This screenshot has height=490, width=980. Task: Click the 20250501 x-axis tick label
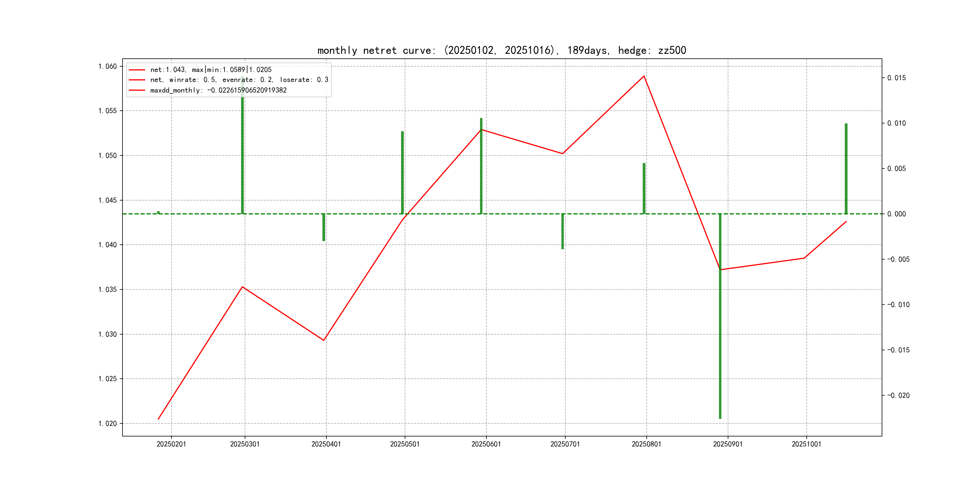(405, 444)
